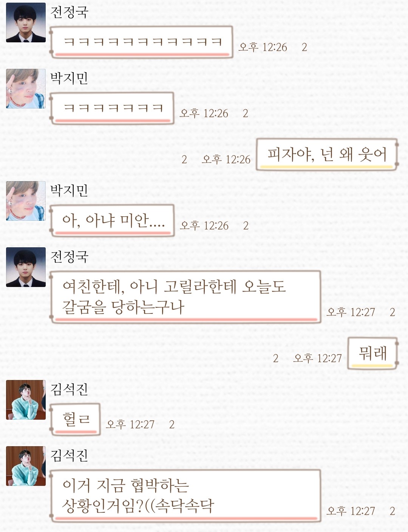Tap the '헐ㄹ' message bubble
Viewport: 408px width, 532px height.
[x=76, y=420]
